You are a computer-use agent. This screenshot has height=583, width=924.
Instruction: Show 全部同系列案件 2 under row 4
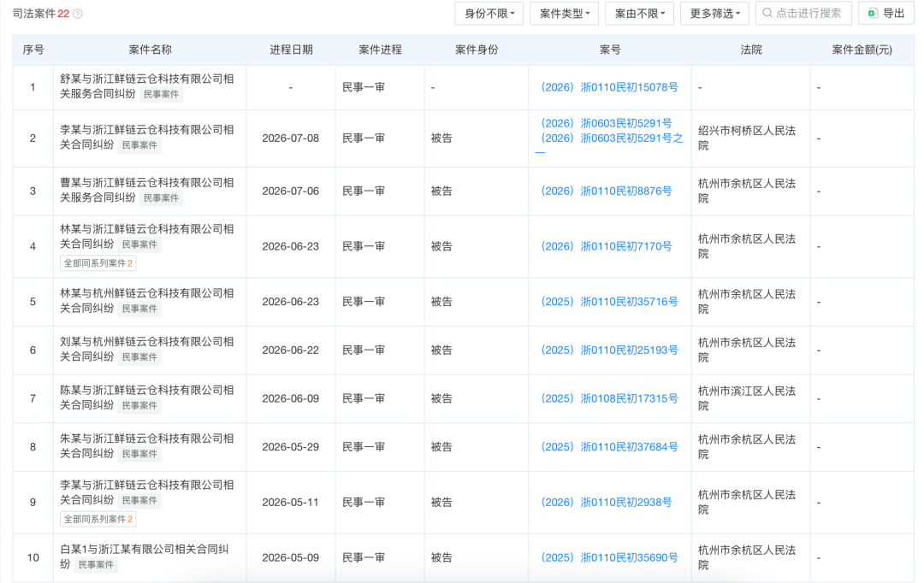pos(98,263)
